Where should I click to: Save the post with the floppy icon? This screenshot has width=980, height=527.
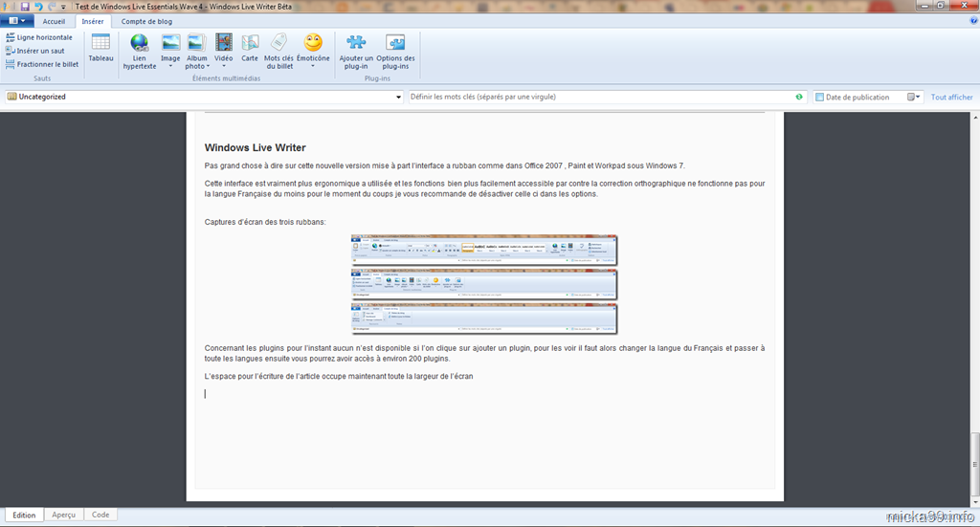(x=25, y=7)
